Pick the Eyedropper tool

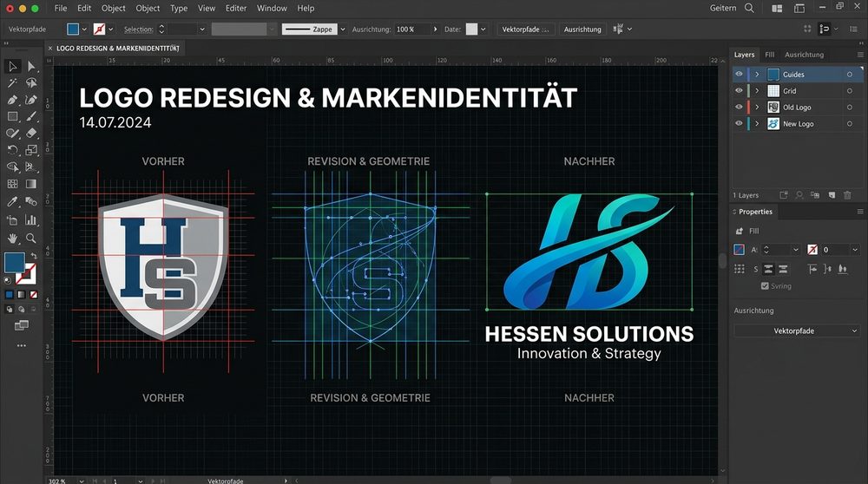tap(12, 201)
